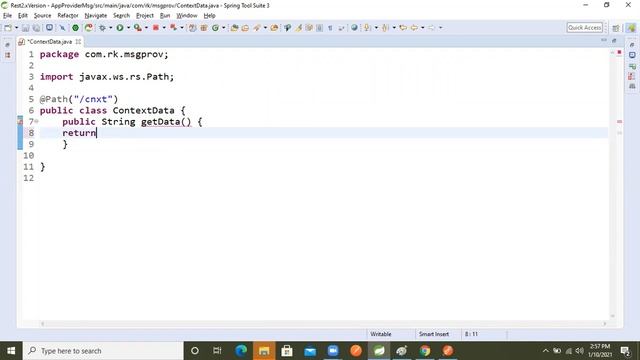Screen dimensions: 640x360
Task: Click the globe web browser icon
Action: tap(354, 28)
